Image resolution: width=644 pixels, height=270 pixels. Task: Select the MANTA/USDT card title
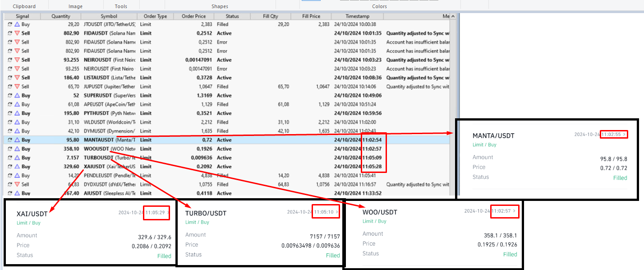click(493, 136)
